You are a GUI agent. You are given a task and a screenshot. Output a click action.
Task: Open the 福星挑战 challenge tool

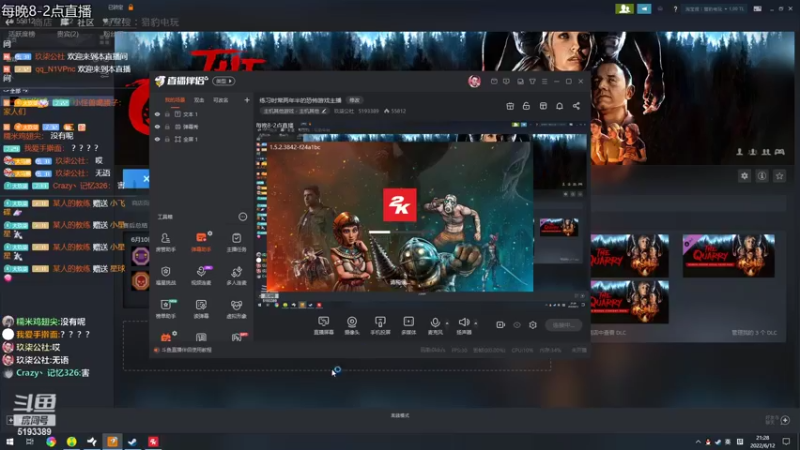coord(165,276)
